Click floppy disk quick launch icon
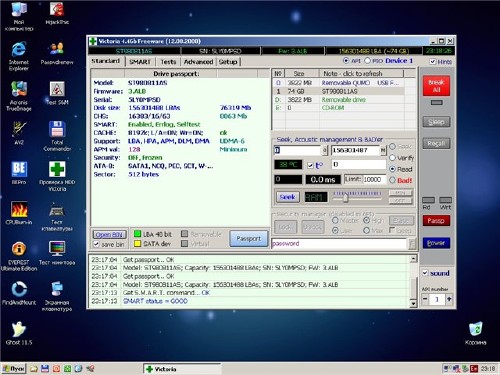The width and height of the screenshot is (500, 375). pos(45,369)
